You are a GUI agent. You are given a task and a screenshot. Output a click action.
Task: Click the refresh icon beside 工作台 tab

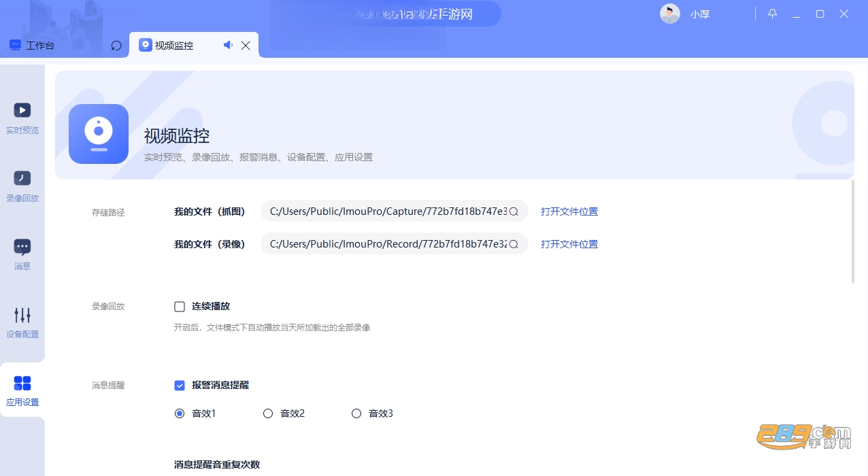pos(116,46)
